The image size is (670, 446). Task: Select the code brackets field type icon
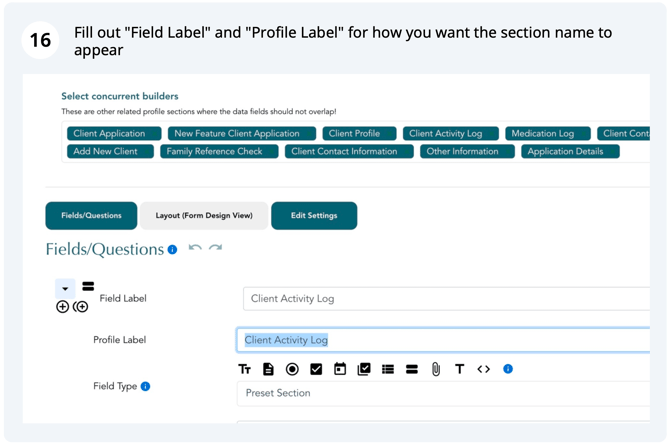(x=484, y=369)
